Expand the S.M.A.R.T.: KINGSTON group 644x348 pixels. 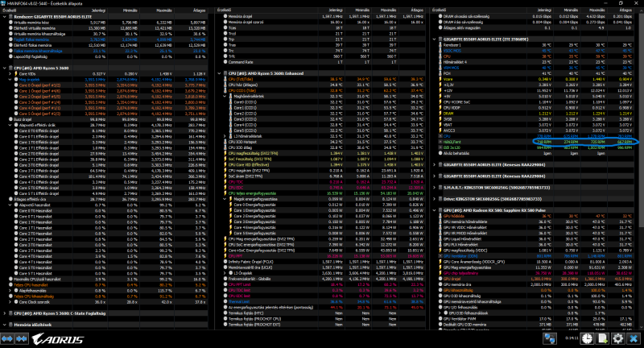(x=435, y=188)
